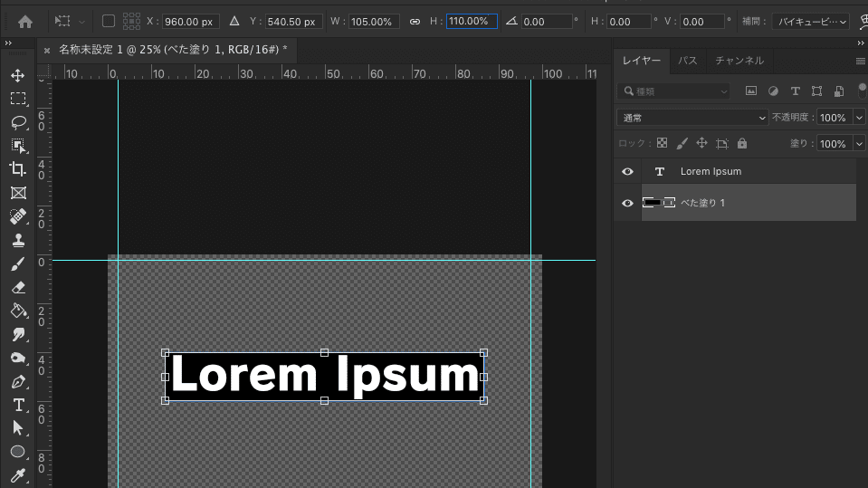Switch to チャンネル tab

point(739,61)
